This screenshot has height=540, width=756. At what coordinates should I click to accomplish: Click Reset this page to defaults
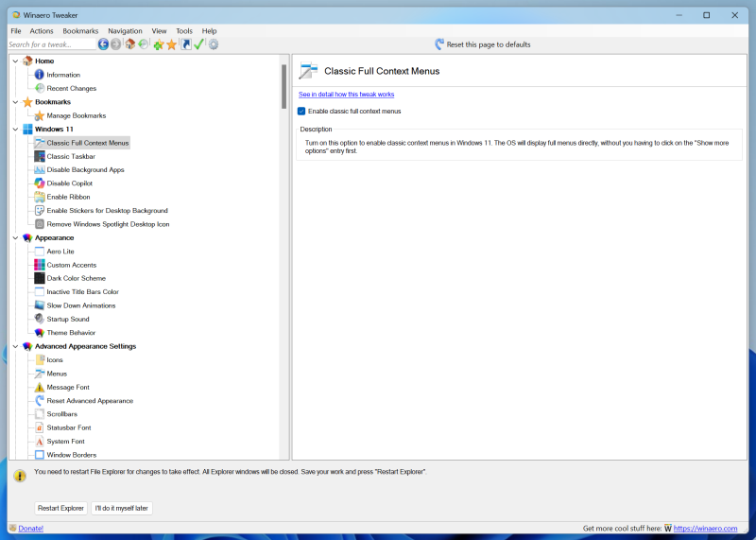click(483, 44)
